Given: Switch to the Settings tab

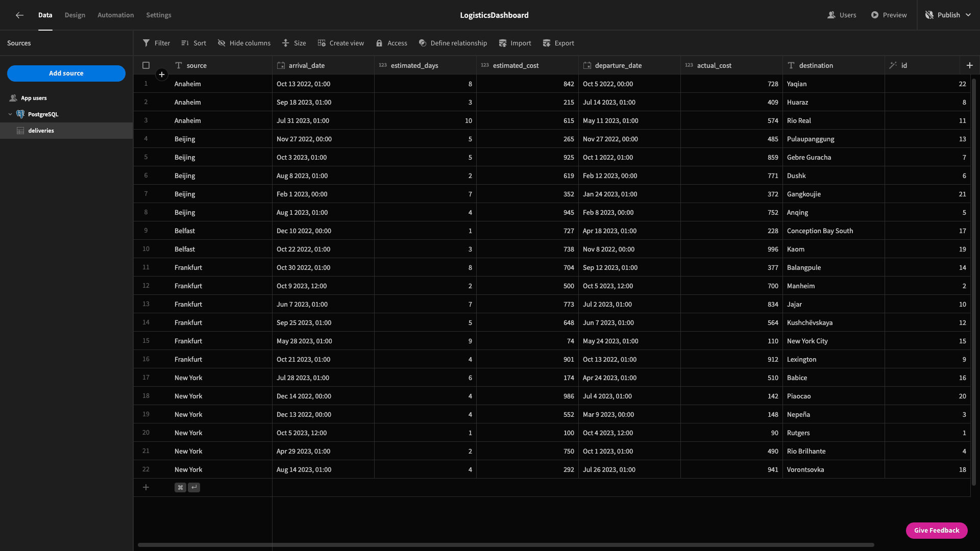Looking at the screenshot, I should [159, 15].
